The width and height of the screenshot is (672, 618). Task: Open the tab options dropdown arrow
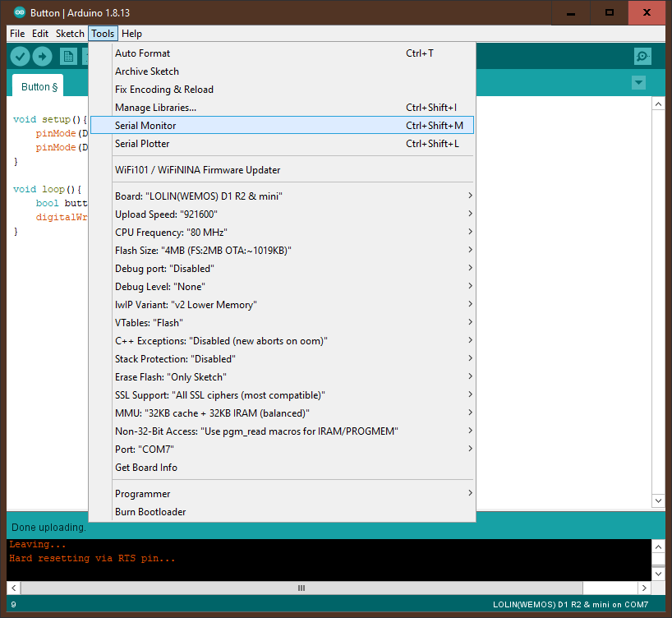click(638, 82)
